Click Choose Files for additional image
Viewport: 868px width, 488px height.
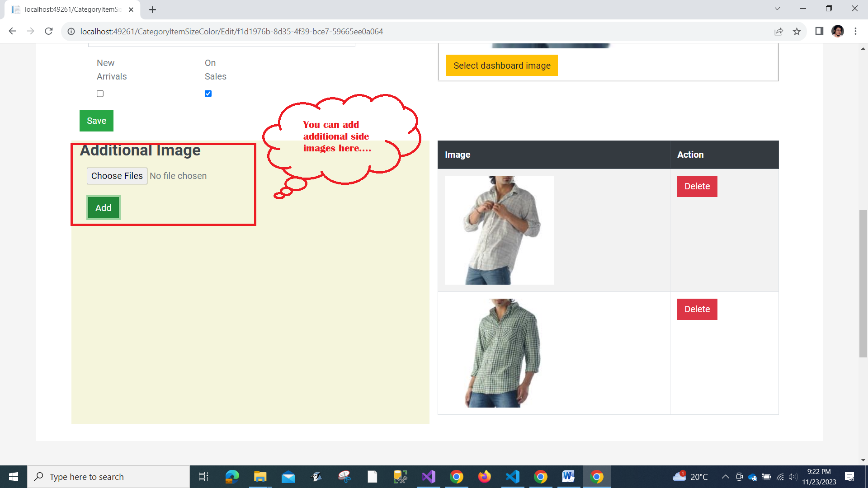117,176
